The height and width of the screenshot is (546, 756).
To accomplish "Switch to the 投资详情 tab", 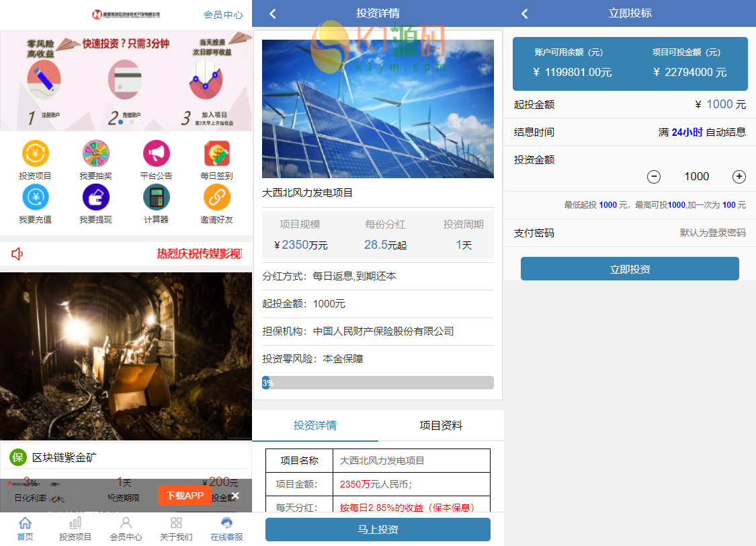I will click(315, 426).
